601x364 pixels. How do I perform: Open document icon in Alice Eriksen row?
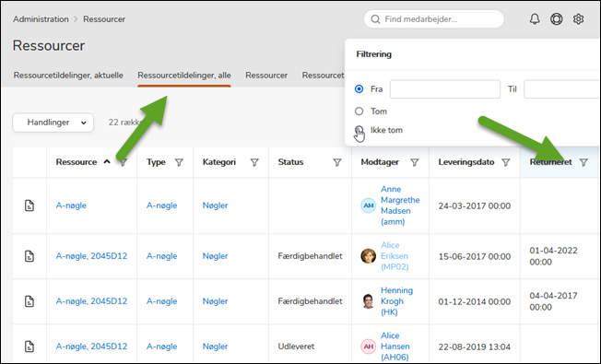[29, 256]
